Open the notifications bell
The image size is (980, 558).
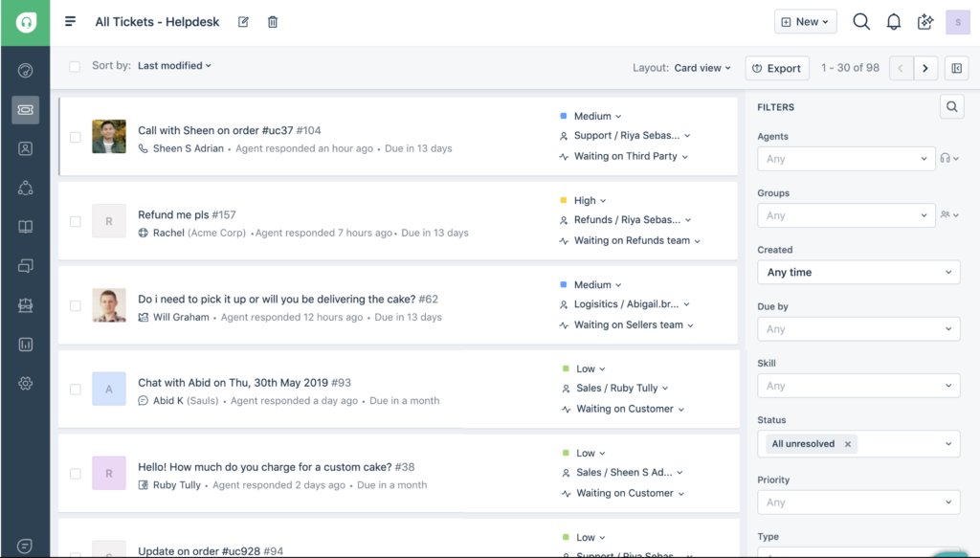point(894,22)
